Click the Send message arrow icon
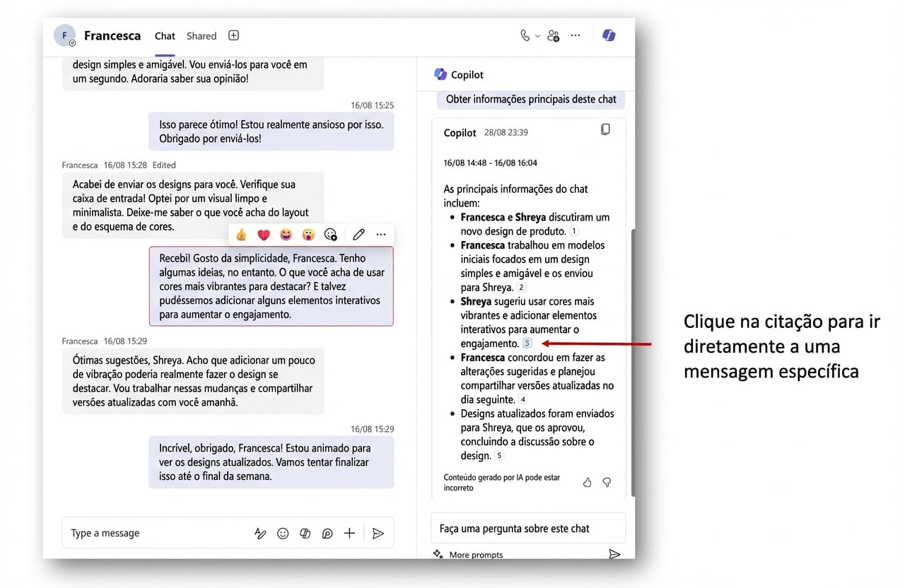This screenshot has height=588, width=905. point(378,533)
